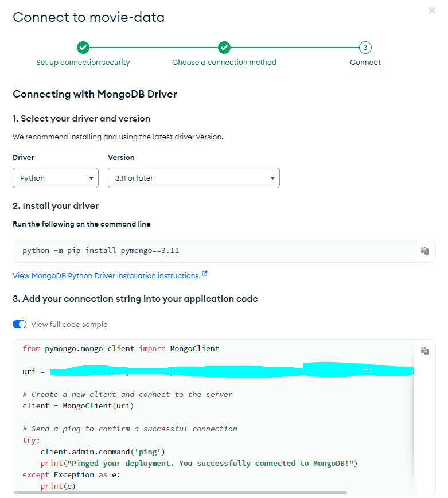Click 'Run the following on the command line' text
The width and height of the screenshot is (448, 498).
[81, 224]
